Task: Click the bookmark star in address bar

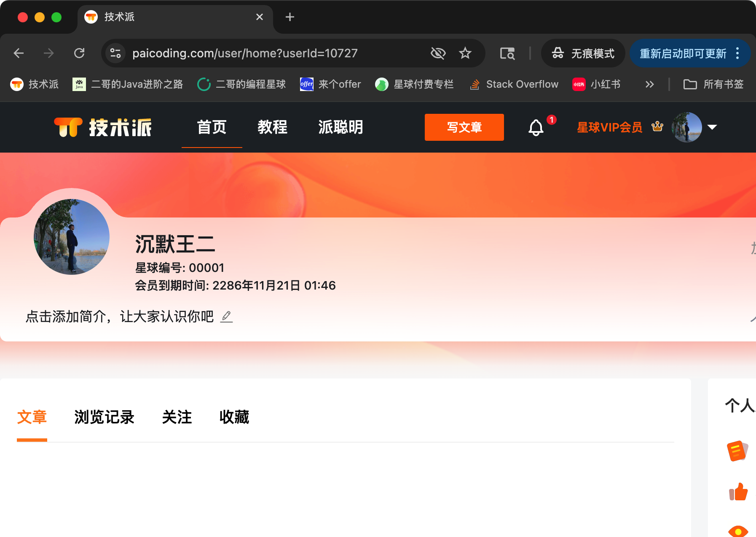Action: (x=465, y=53)
